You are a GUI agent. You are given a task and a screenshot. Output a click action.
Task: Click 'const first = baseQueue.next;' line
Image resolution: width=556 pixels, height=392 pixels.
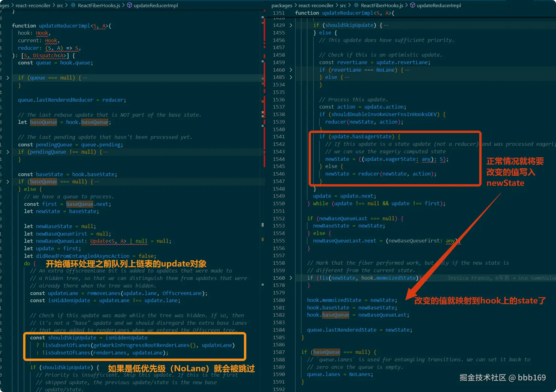(x=67, y=204)
